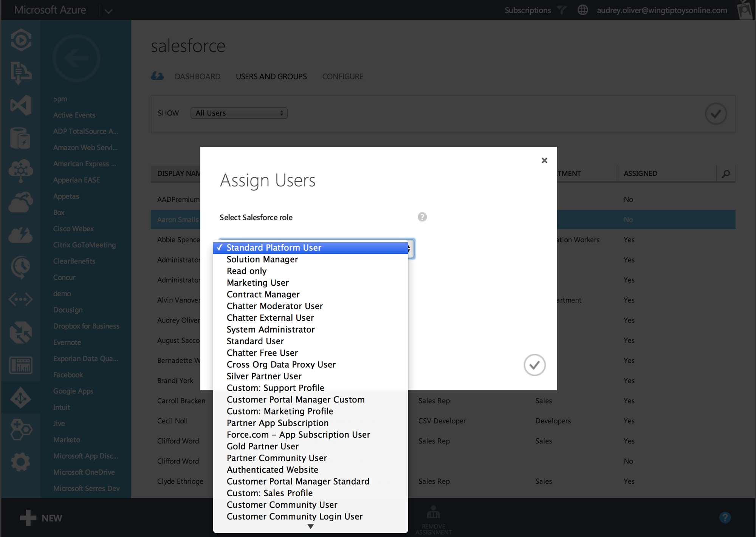Click the help question mark beside Select Salesforce role
This screenshot has width=756, height=537.
422,217
